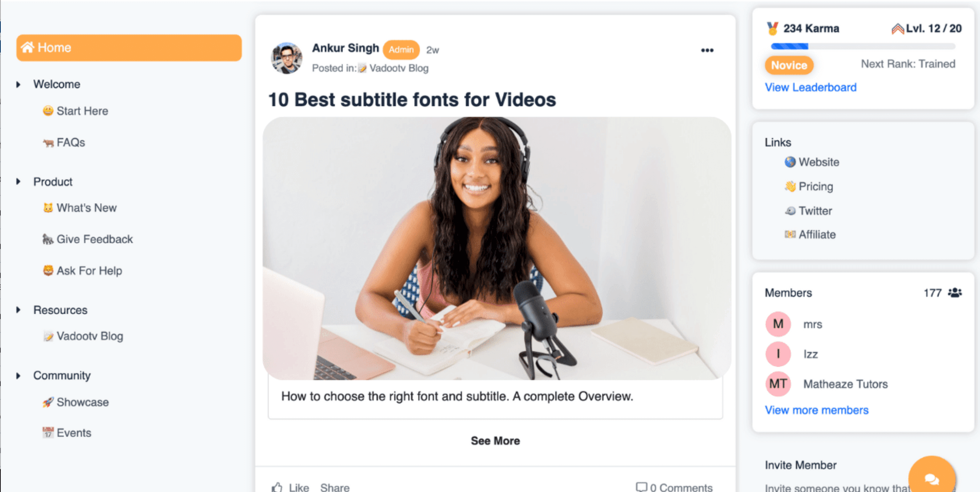Expand the Welcome section
Screen dimensions: 980x492
(17, 83)
